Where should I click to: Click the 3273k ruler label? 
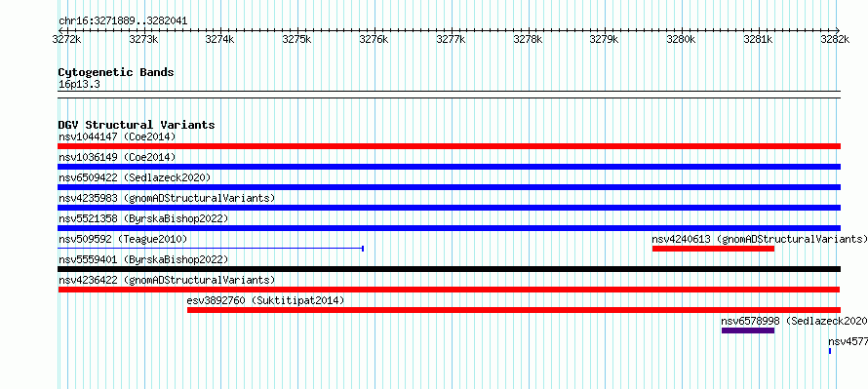(x=143, y=39)
